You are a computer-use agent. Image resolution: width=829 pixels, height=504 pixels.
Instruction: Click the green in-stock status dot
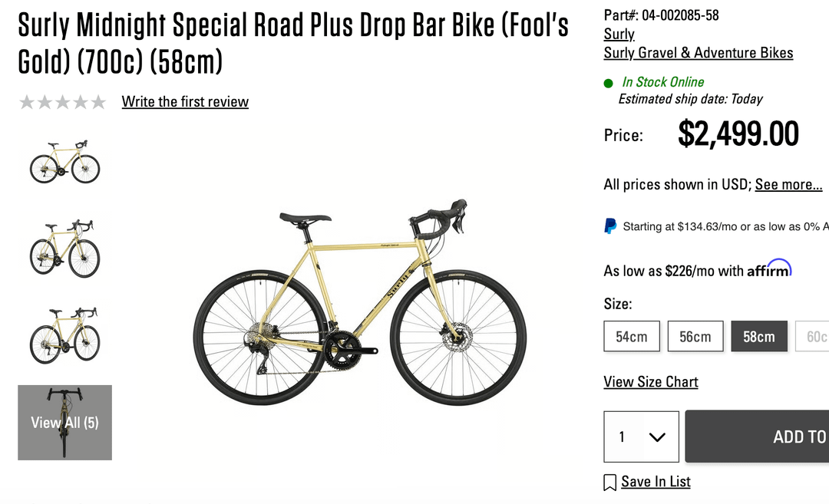tap(609, 83)
